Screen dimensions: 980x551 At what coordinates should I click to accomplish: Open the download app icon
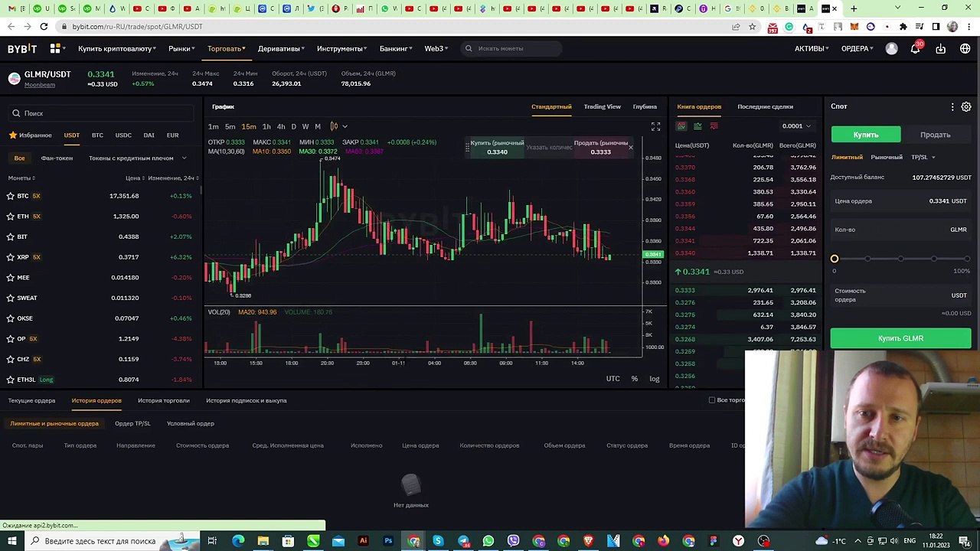click(941, 48)
